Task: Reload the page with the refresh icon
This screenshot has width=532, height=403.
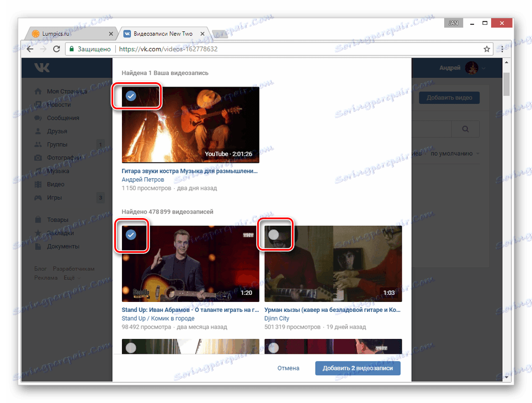Action: (x=57, y=49)
